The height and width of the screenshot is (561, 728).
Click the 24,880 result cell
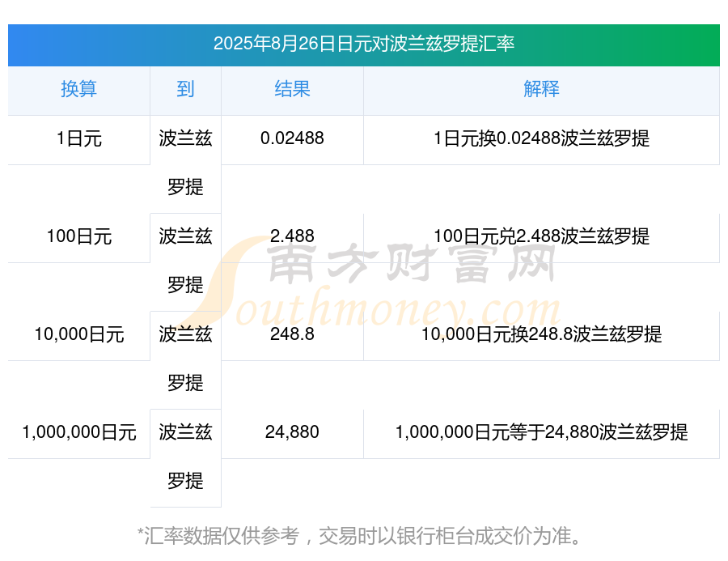(292, 433)
